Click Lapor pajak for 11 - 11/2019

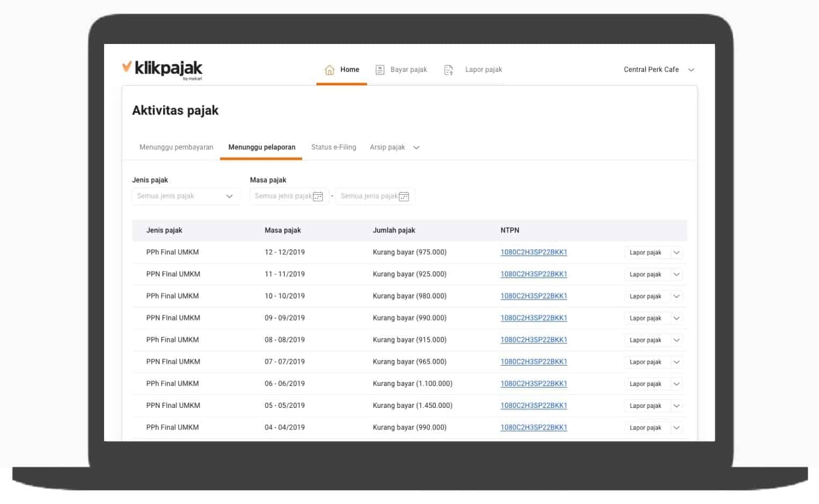646,274
